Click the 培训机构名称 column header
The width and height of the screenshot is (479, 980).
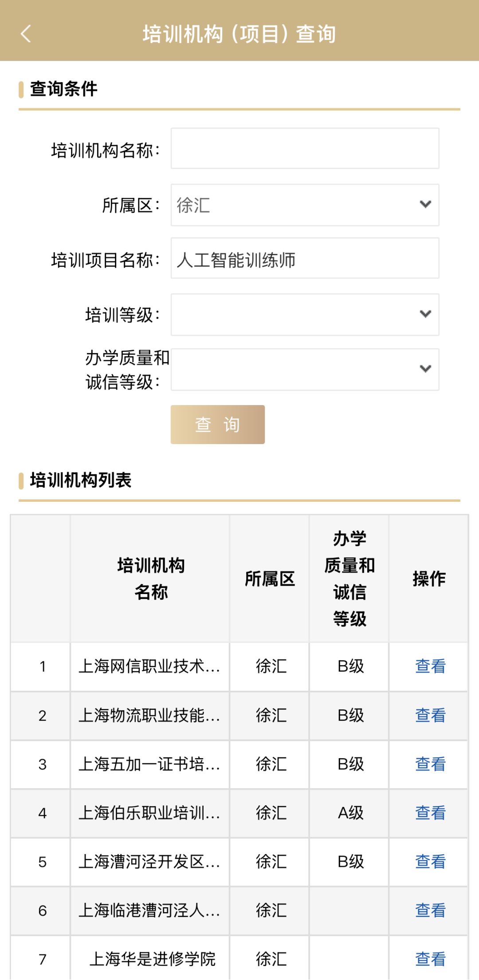151,579
